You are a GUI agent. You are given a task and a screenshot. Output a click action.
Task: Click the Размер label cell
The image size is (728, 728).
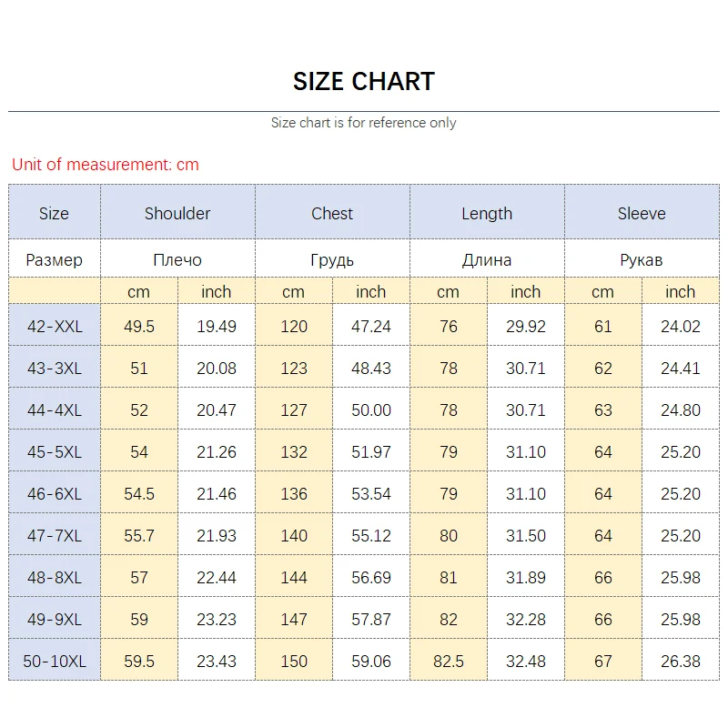54,260
